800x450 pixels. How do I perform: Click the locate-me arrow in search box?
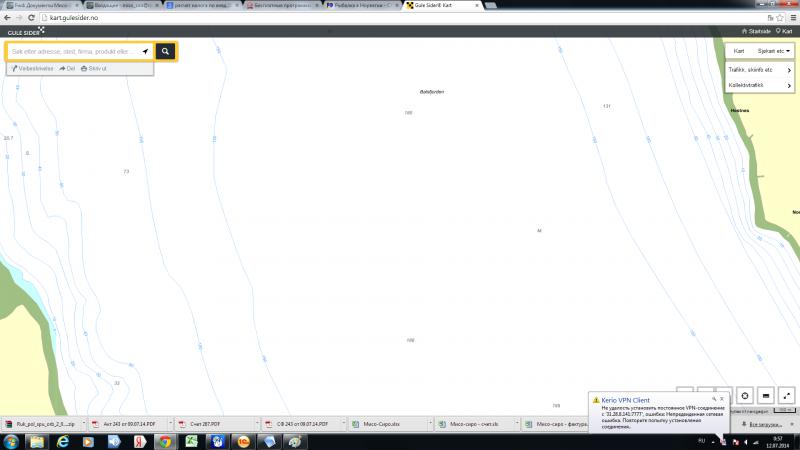(x=145, y=51)
